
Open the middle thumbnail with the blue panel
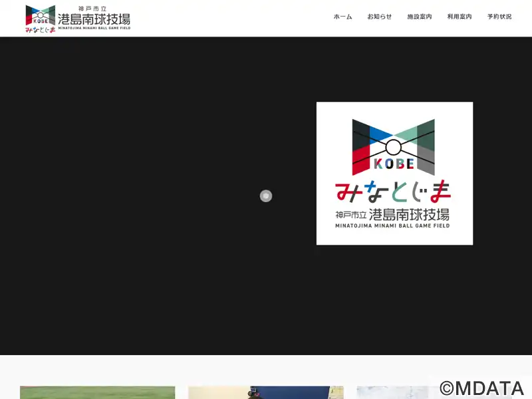tap(265, 392)
